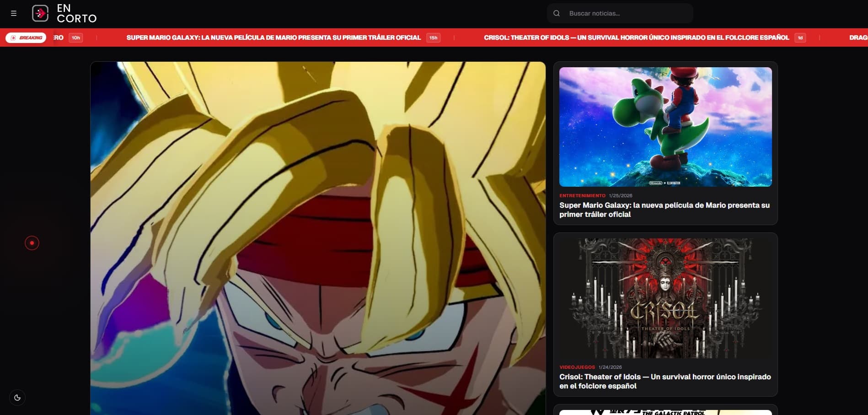Toggle dark mode with the moon button
Viewport: 868px width, 415px height.
coord(17,398)
